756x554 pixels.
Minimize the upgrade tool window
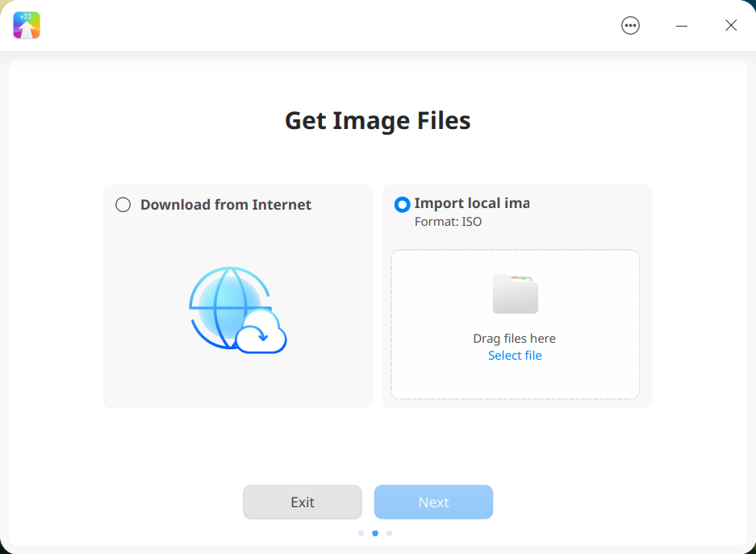click(x=681, y=26)
